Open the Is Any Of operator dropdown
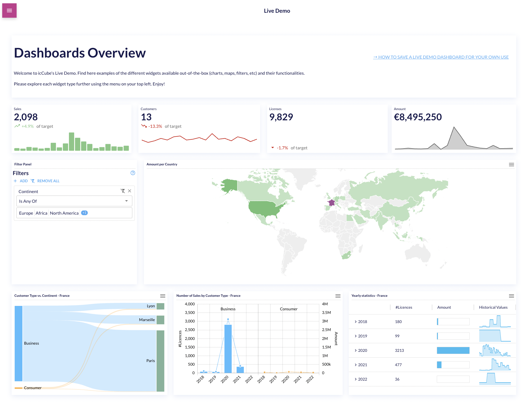Image resolution: width=532 pixels, height=411 pixels. 74,201
